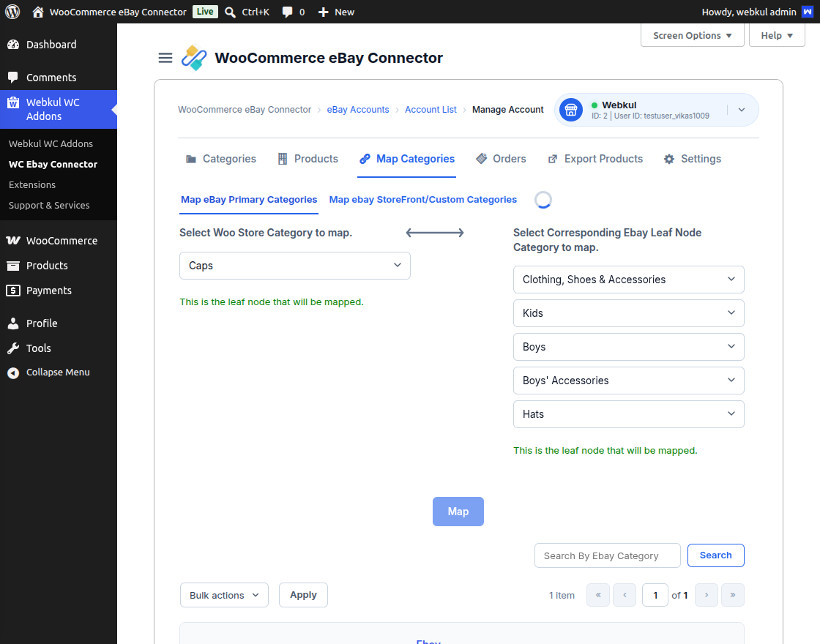
Task: Open the Settings tab
Action: tap(693, 159)
